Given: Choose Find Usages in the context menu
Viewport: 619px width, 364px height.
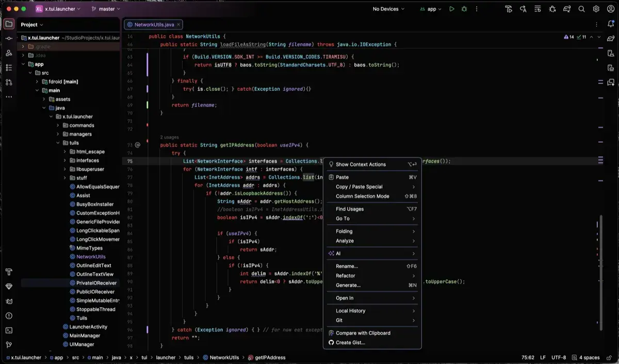Looking at the screenshot, I should (x=372, y=209).
